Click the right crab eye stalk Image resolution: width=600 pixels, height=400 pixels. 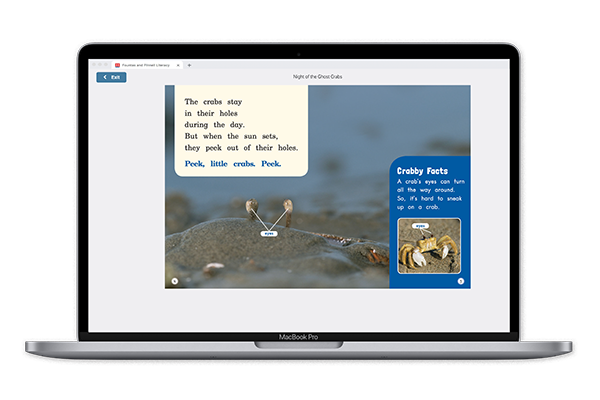click(x=286, y=208)
